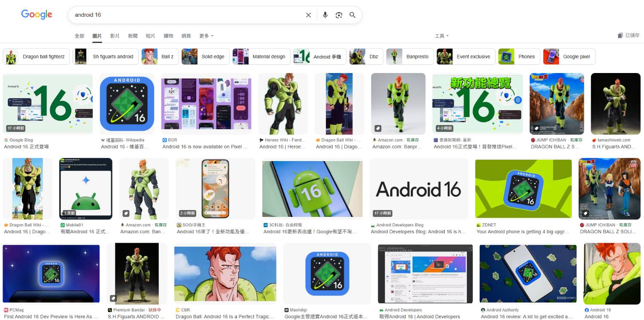Filter by Android 手機 chip
Screen dimensions: 644x320
click(x=319, y=57)
